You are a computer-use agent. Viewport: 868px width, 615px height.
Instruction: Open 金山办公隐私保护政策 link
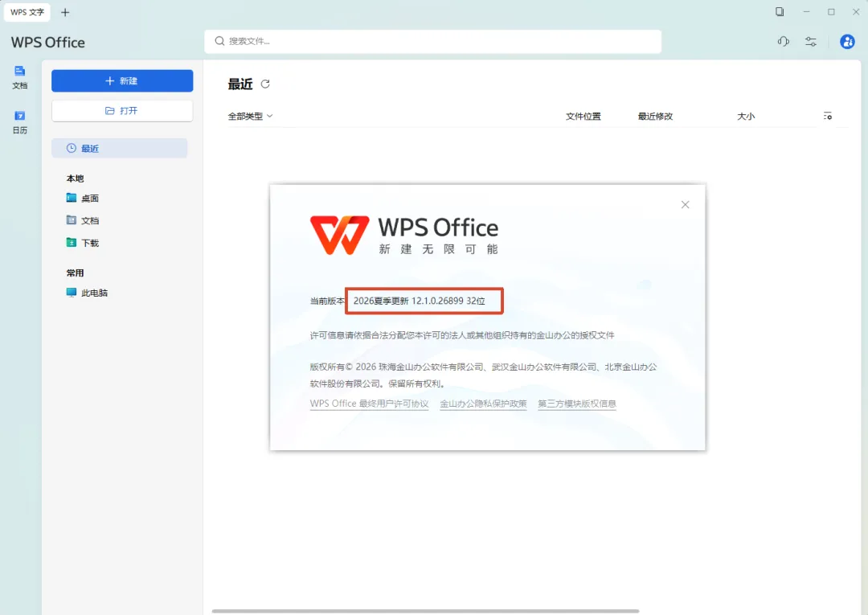click(x=483, y=404)
